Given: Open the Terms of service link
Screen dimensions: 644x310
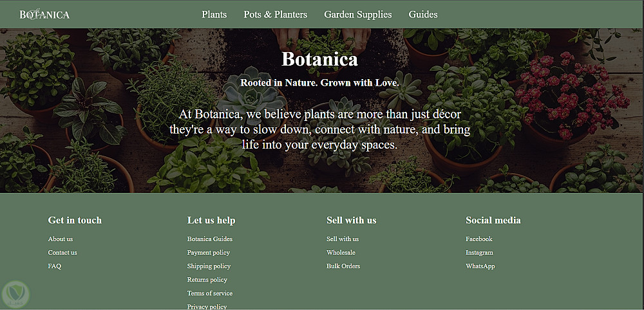Looking at the screenshot, I should click(x=210, y=293).
